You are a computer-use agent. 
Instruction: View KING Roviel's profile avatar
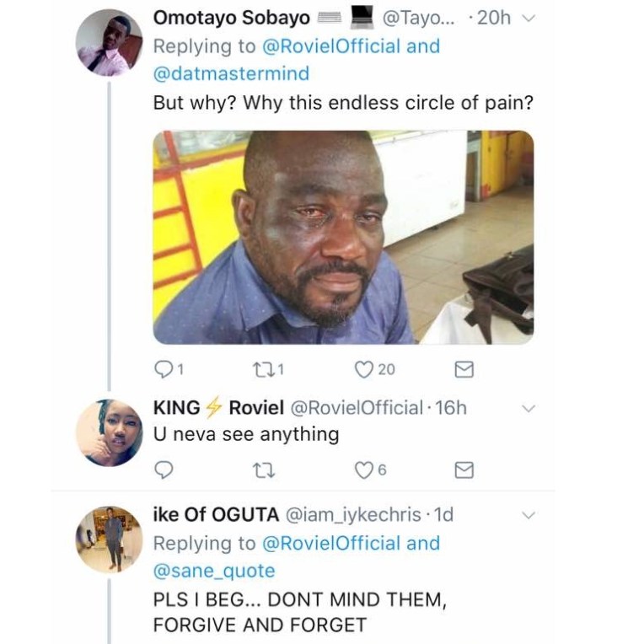click(109, 432)
